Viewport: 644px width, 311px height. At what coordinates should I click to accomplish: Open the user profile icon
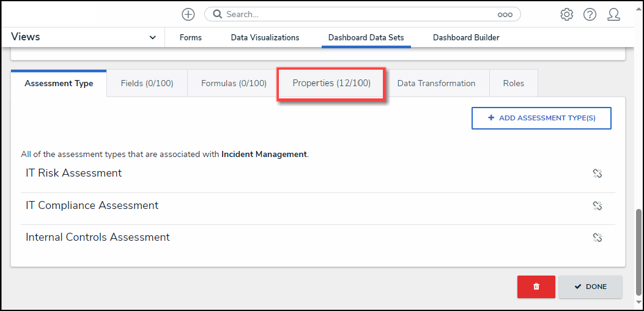pos(613,14)
